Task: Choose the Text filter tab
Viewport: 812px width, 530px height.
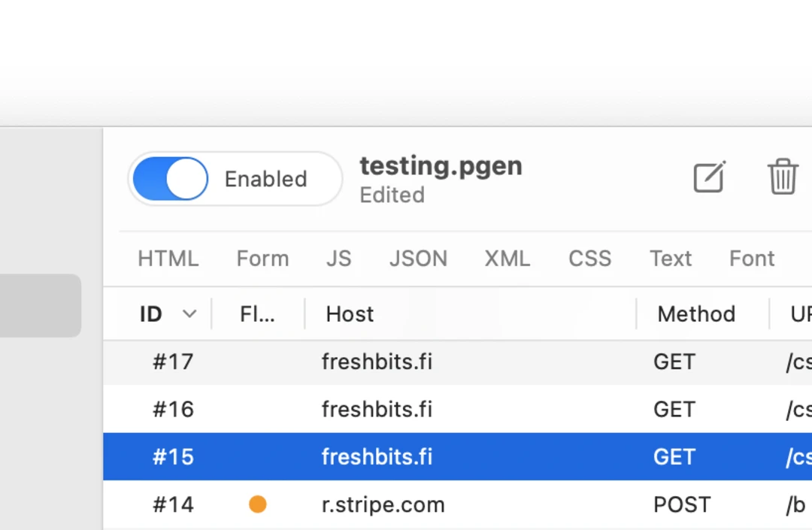Action: pyautogui.click(x=670, y=259)
